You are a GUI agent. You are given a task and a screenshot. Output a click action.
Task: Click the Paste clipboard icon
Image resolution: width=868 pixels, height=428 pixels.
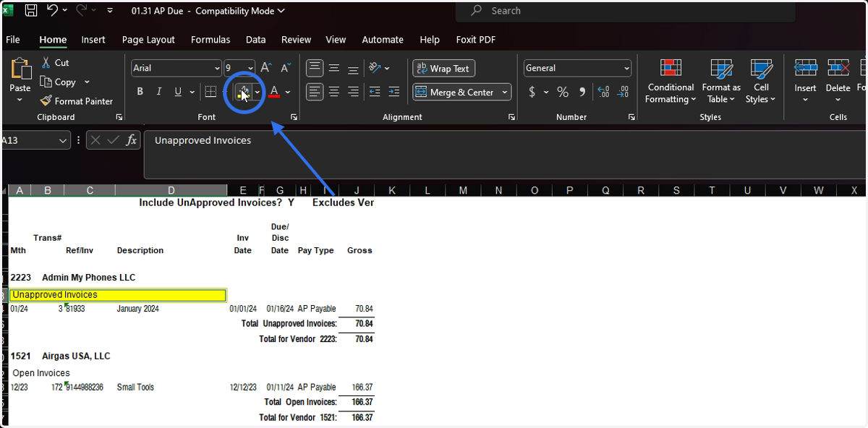20,69
